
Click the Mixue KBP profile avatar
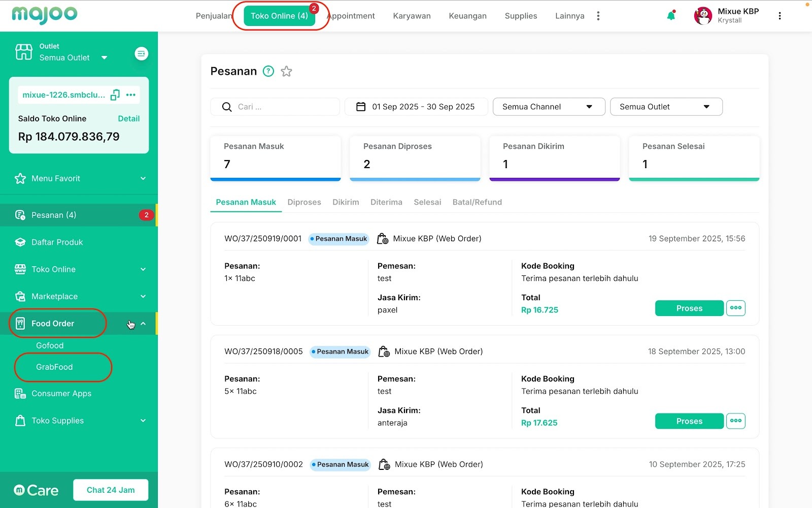(703, 16)
